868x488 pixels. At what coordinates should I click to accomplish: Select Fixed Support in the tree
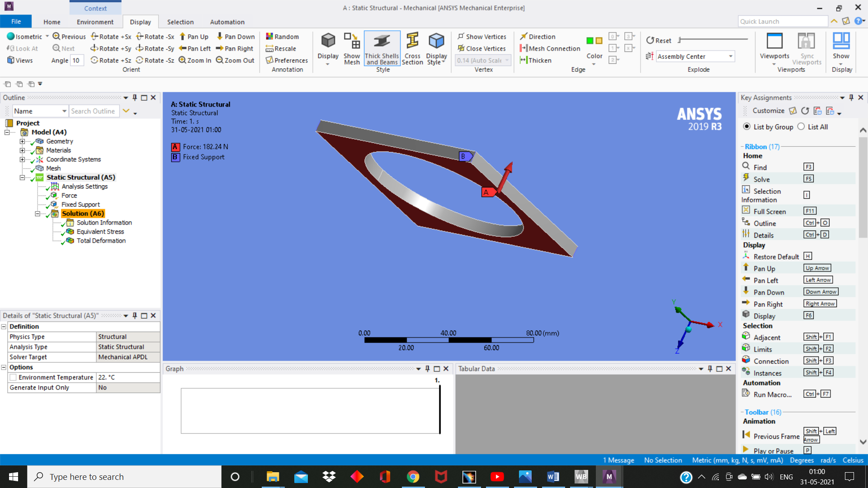click(80, 205)
